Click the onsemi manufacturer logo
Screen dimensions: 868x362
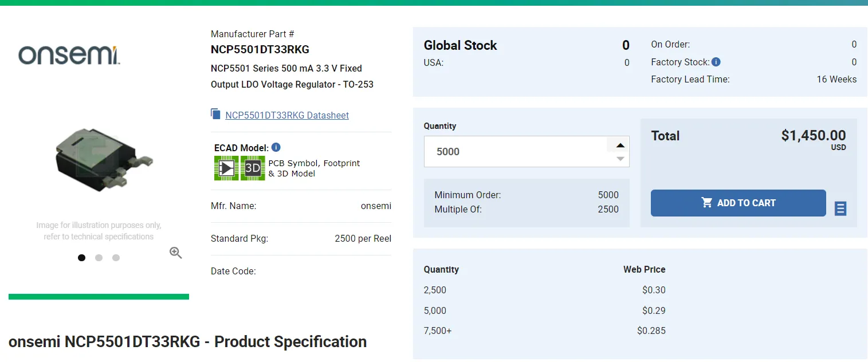tap(69, 56)
